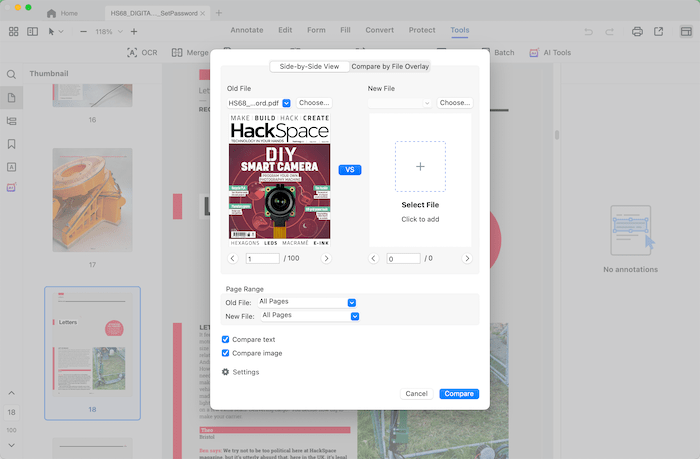Click the print icon in top toolbar

pyautogui.click(x=637, y=31)
